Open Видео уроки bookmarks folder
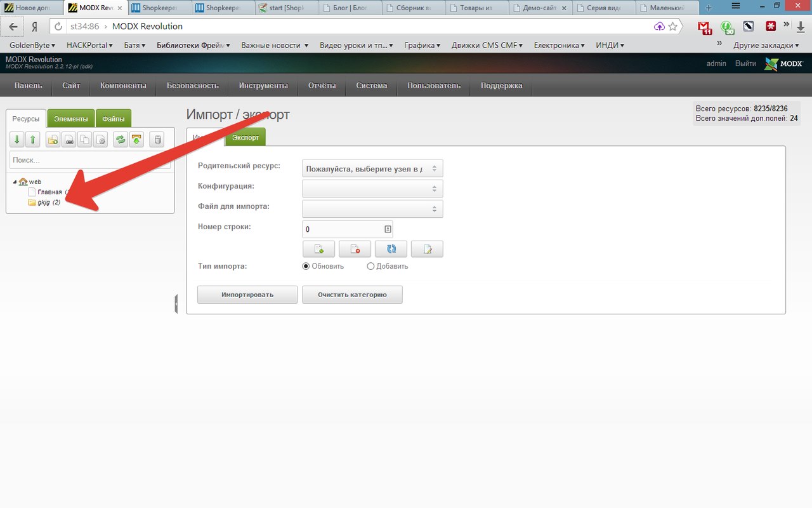The width and height of the screenshot is (812, 508). pyautogui.click(x=357, y=45)
